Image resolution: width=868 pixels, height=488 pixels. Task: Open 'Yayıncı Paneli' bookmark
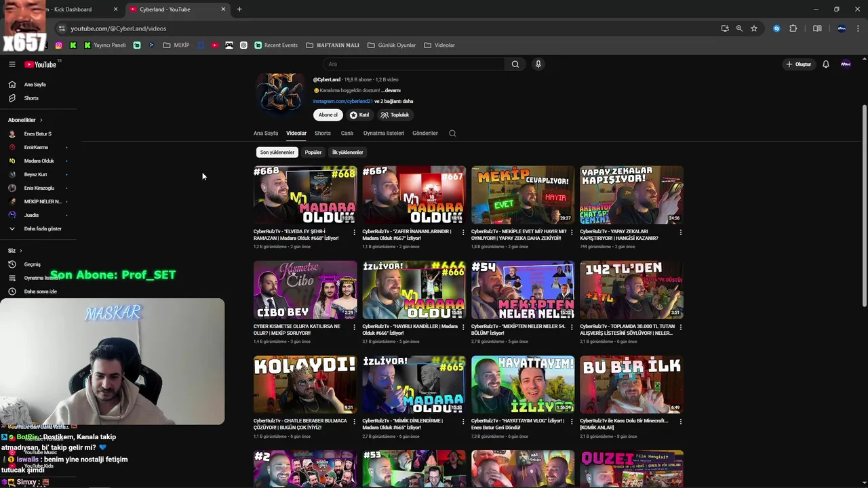pyautogui.click(x=105, y=45)
